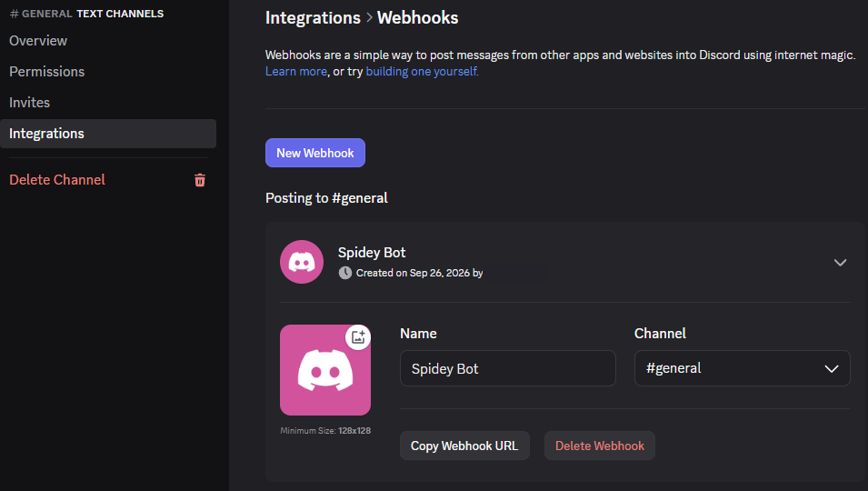Open the #general Channel dropdown
868x491 pixels.
click(742, 368)
